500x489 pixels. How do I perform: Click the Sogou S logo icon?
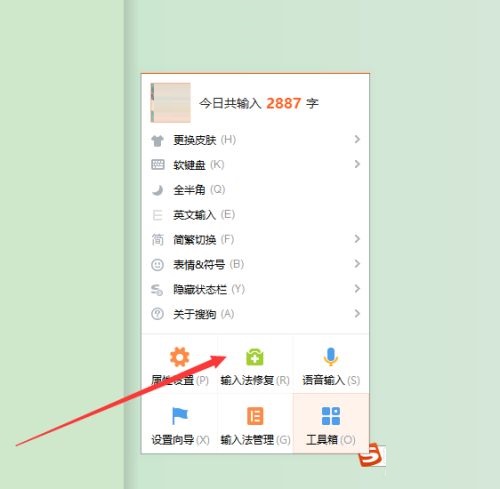(370, 455)
